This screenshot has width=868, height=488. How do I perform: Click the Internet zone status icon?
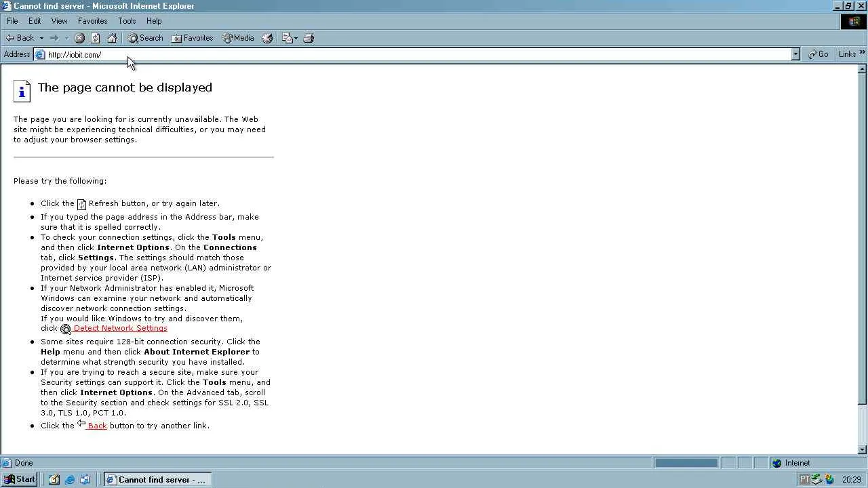[x=776, y=463]
